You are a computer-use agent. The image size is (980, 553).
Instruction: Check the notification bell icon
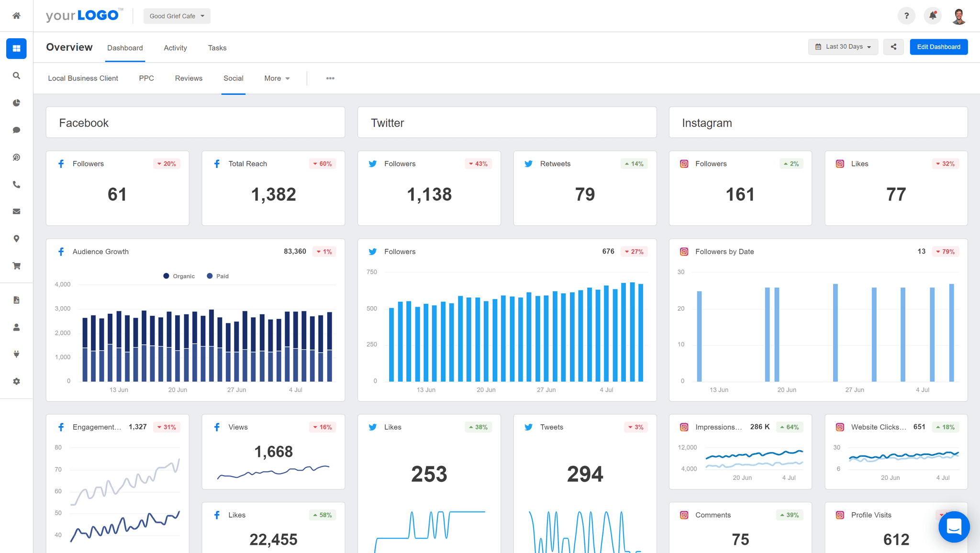click(x=932, y=15)
